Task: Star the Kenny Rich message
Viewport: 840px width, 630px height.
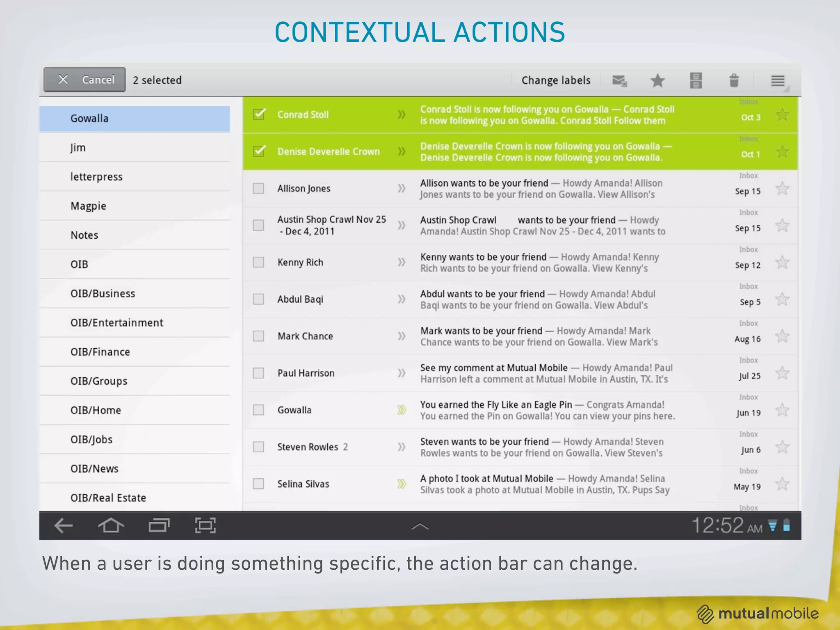Action: pos(783,262)
